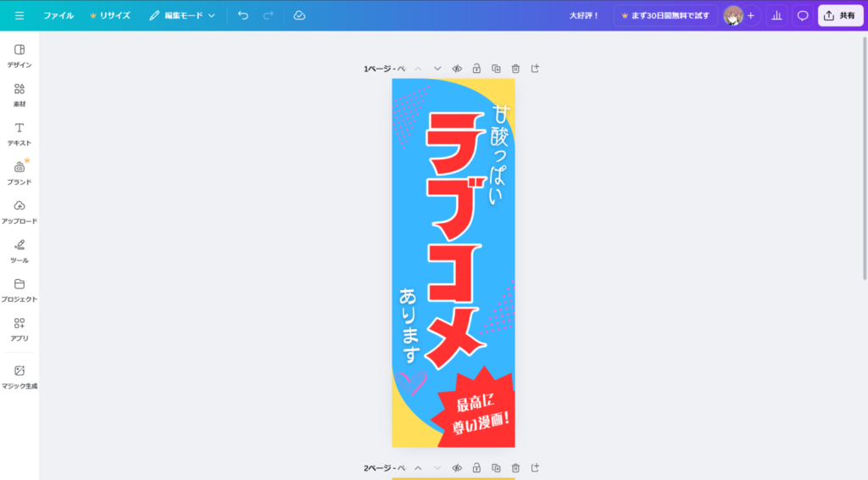Expand the 編集モード dropdown
The image size is (868, 480).
(x=181, y=15)
